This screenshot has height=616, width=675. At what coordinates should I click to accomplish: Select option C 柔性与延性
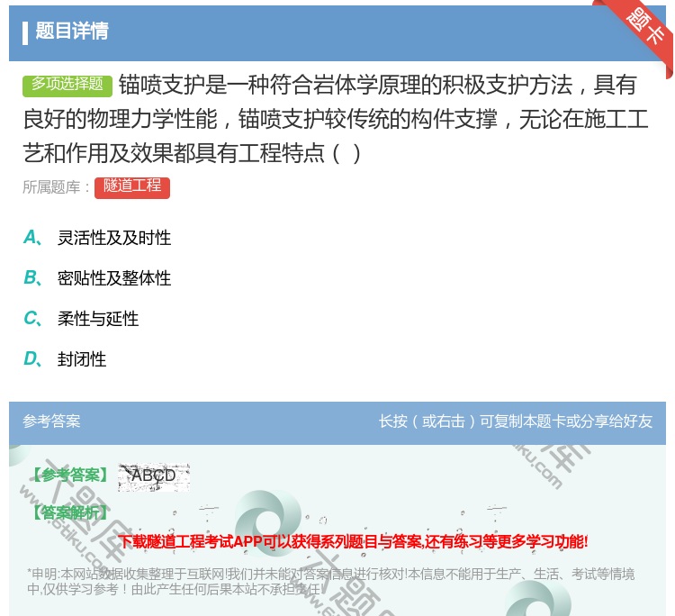(81, 318)
